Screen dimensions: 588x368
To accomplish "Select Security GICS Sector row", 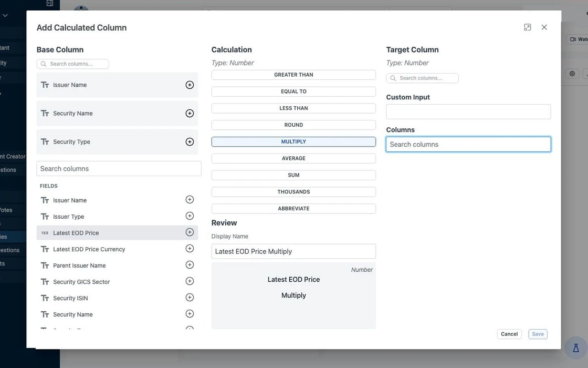I will [117, 282].
